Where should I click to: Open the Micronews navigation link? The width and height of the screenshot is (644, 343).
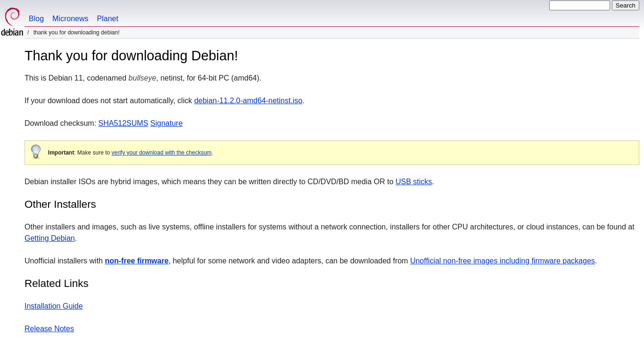[x=70, y=19]
